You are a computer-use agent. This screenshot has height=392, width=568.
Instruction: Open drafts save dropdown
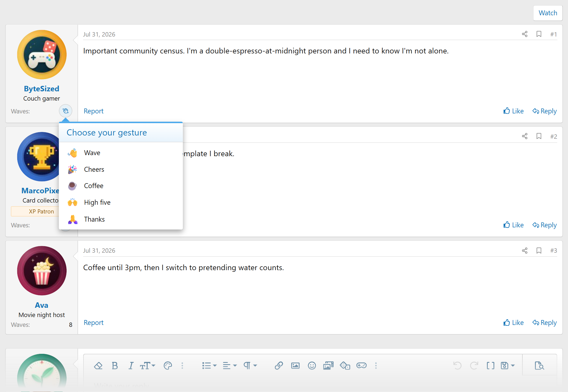(x=508, y=366)
